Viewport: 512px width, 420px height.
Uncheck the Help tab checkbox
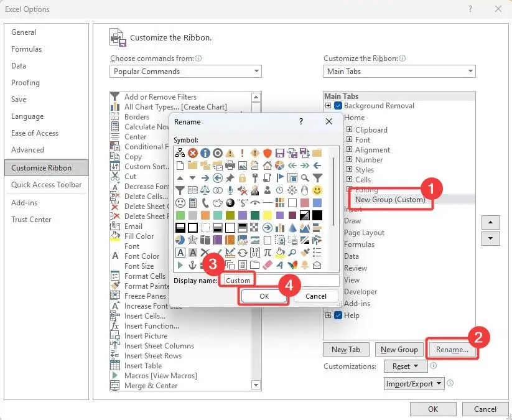coord(338,315)
